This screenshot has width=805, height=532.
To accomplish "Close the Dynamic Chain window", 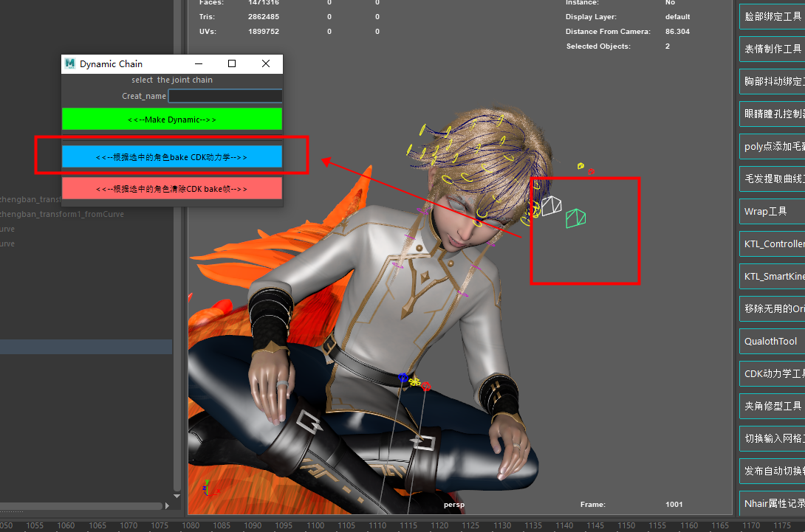I will [x=266, y=64].
